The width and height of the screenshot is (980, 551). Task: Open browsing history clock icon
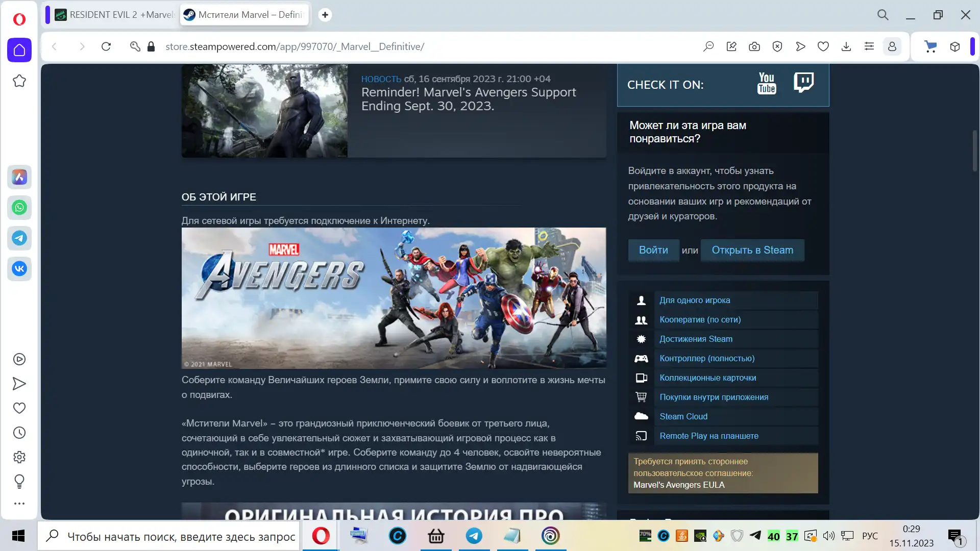(19, 433)
